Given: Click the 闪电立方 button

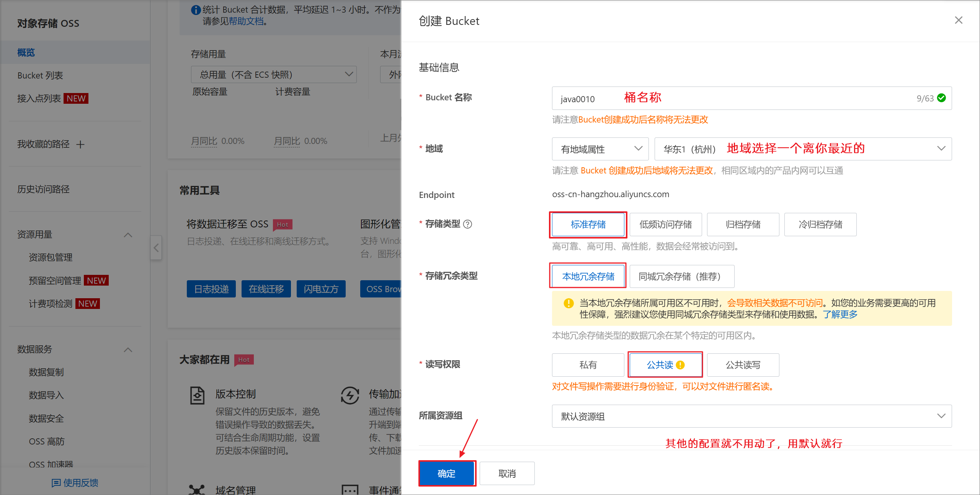Looking at the screenshot, I should [321, 289].
